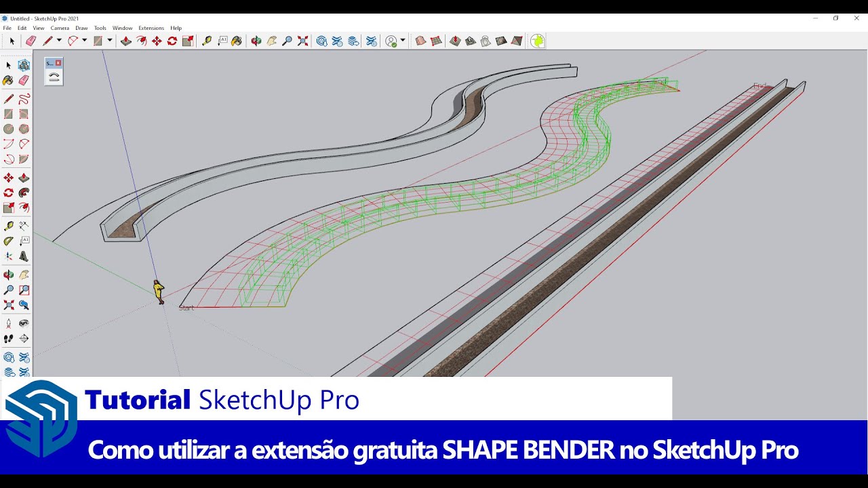Viewport: 868px width, 488px height.
Task: Close the floating Shape Bender toolbar
Action: [58, 63]
